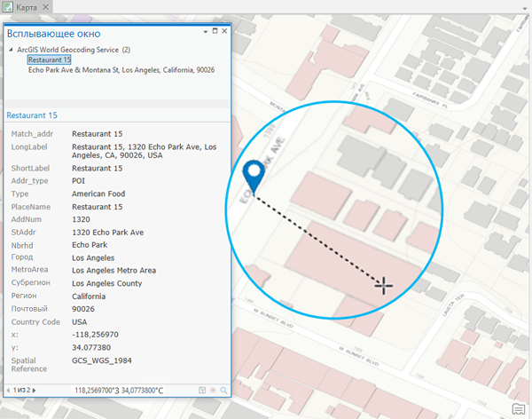The height and width of the screenshot is (419, 532).
Task: Click the Регион value California
Action: 89,296
